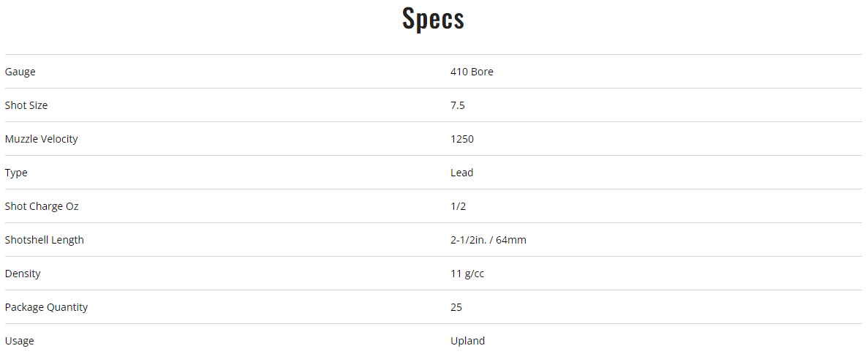868x354 pixels.
Task: Click the 1250 muzzle velocity value
Action: (462, 139)
